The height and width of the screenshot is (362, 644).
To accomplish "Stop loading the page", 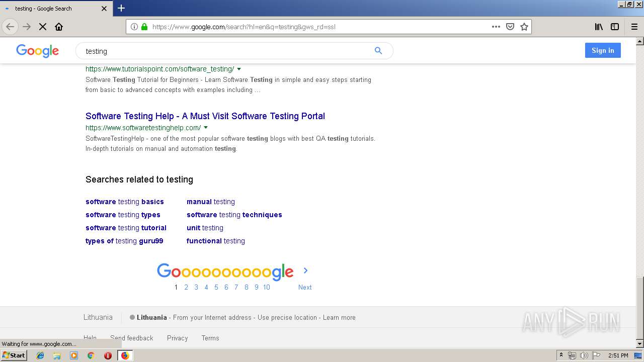I will (43, 27).
